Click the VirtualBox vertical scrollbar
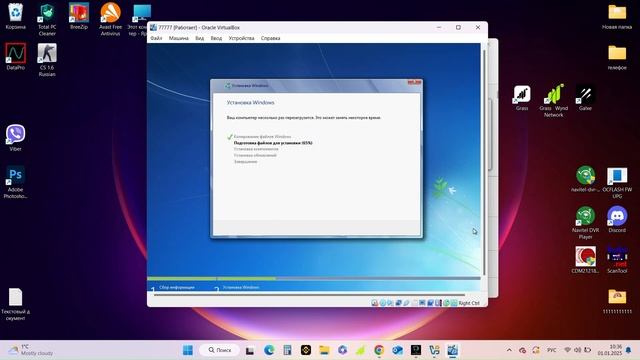The width and height of the screenshot is (640, 360). click(x=484, y=162)
